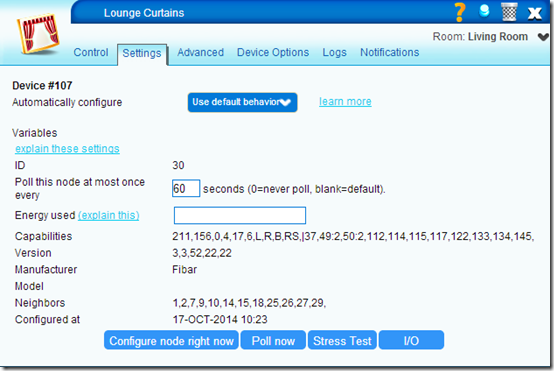Click the curtains device icon
554x371 pixels.
[x=38, y=34]
